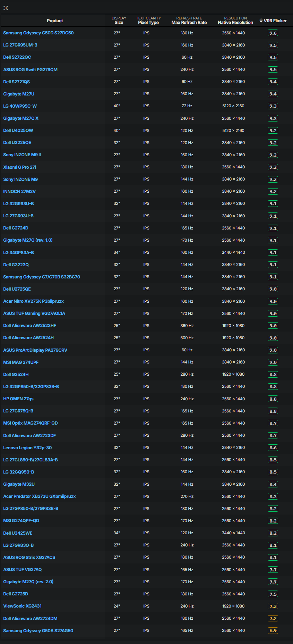Toggle sort arrow on VRR Flicker column
The height and width of the screenshot is (644, 293).
(261, 21)
